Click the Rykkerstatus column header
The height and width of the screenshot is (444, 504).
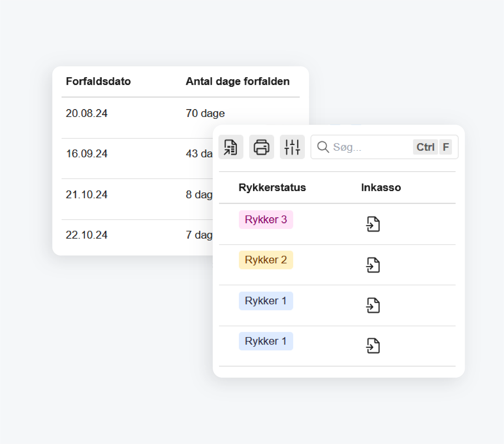(x=272, y=187)
